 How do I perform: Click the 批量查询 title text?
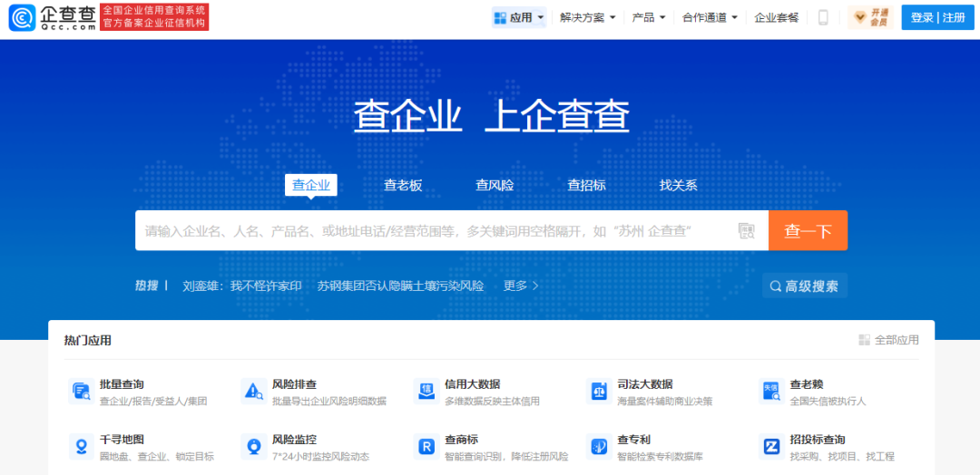(122, 383)
